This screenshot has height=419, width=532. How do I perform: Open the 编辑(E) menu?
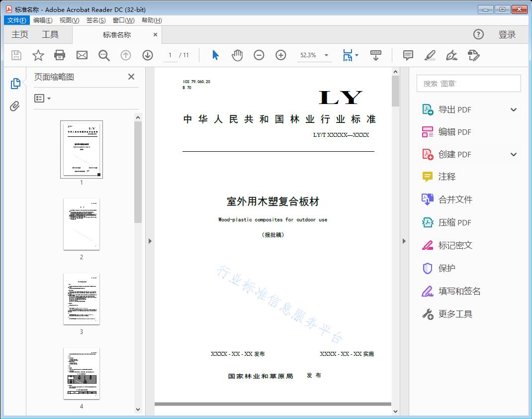[43, 20]
